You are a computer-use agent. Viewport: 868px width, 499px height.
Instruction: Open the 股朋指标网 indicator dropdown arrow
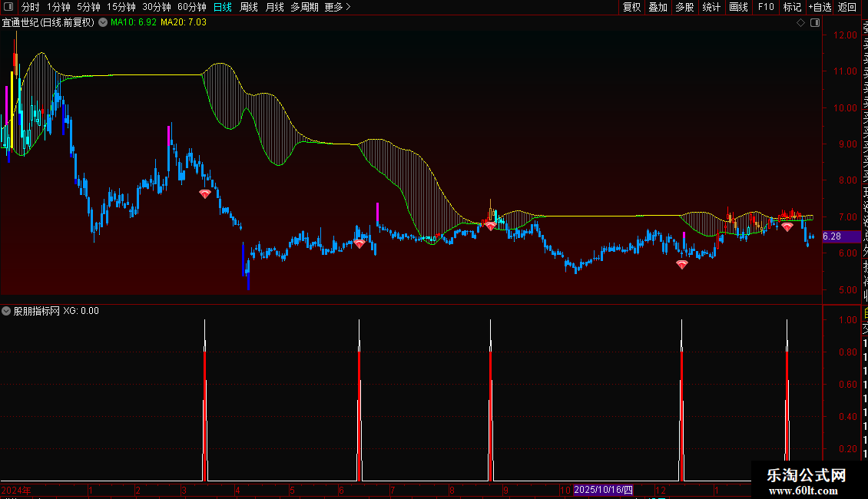pyautogui.click(x=6, y=311)
